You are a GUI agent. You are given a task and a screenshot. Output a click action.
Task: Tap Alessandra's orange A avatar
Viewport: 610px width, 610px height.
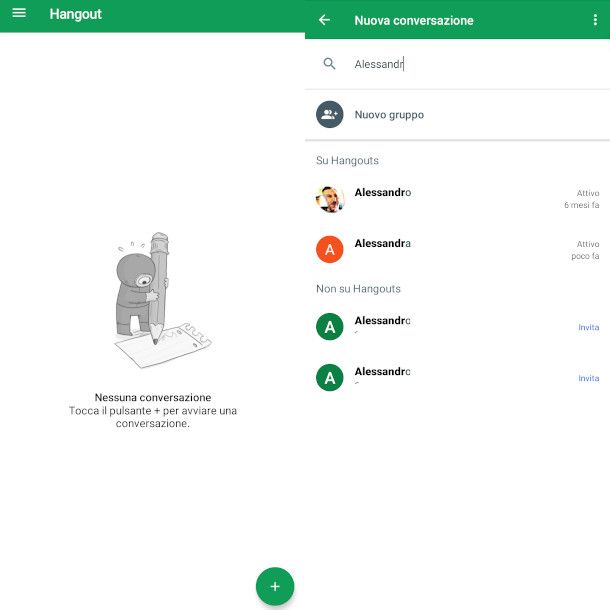(330, 249)
